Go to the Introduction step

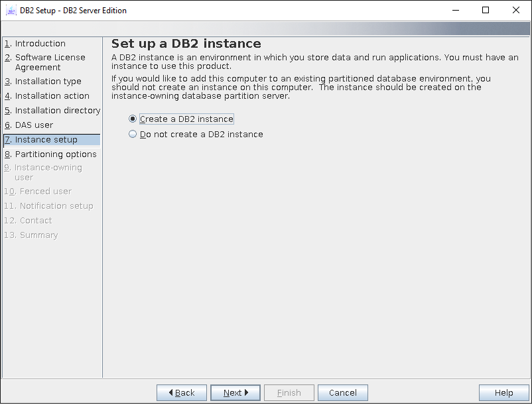click(x=40, y=44)
